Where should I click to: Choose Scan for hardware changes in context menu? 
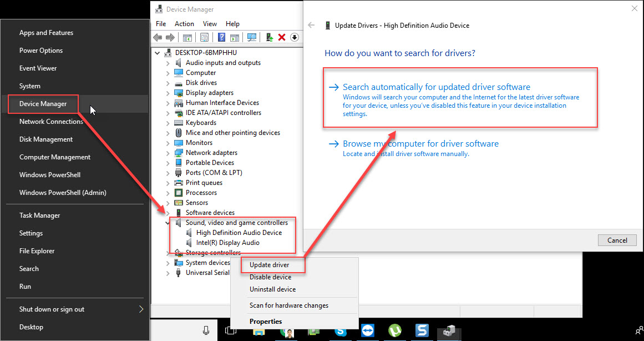click(289, 305)
